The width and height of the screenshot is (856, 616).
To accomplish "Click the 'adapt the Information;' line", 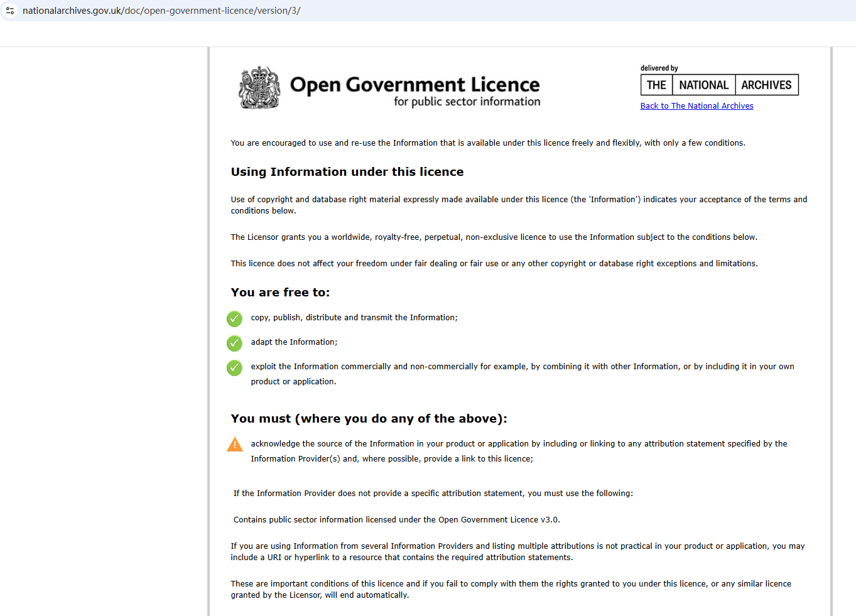I will (x=294, y=342).
